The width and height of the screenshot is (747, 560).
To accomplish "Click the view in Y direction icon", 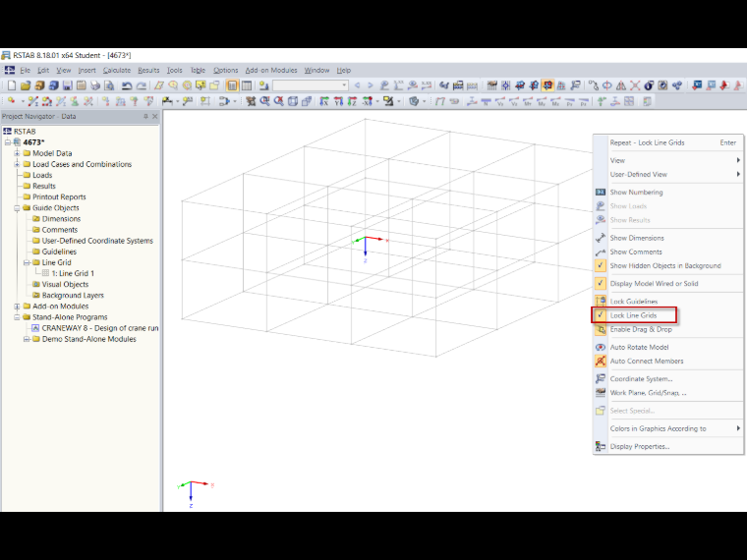I will (338, 101).
